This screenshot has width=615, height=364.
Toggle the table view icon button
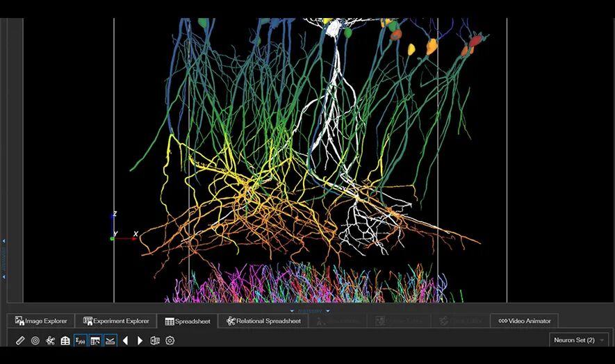[95, 340]
